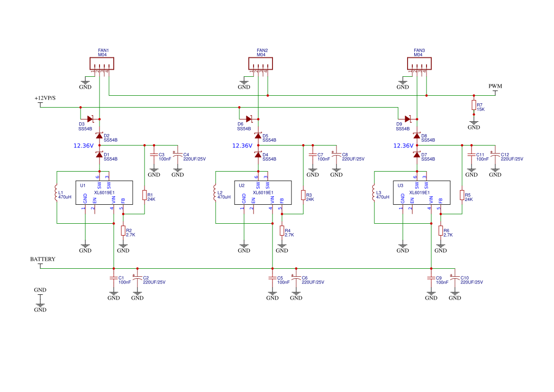Pick the D7 diode symbol above U3
Screen dimensions: 554x392
[417, 155]
